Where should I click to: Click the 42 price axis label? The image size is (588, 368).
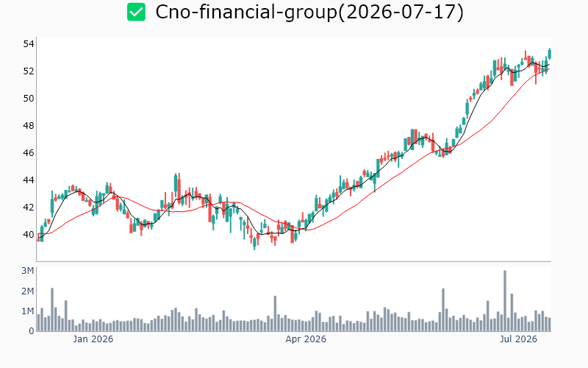tap(29, 208)
